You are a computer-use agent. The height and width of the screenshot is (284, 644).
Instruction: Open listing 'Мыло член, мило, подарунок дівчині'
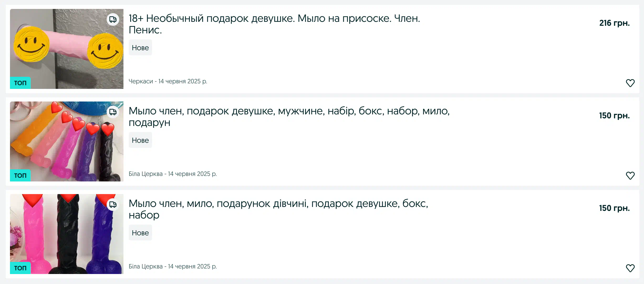(278, 209)
